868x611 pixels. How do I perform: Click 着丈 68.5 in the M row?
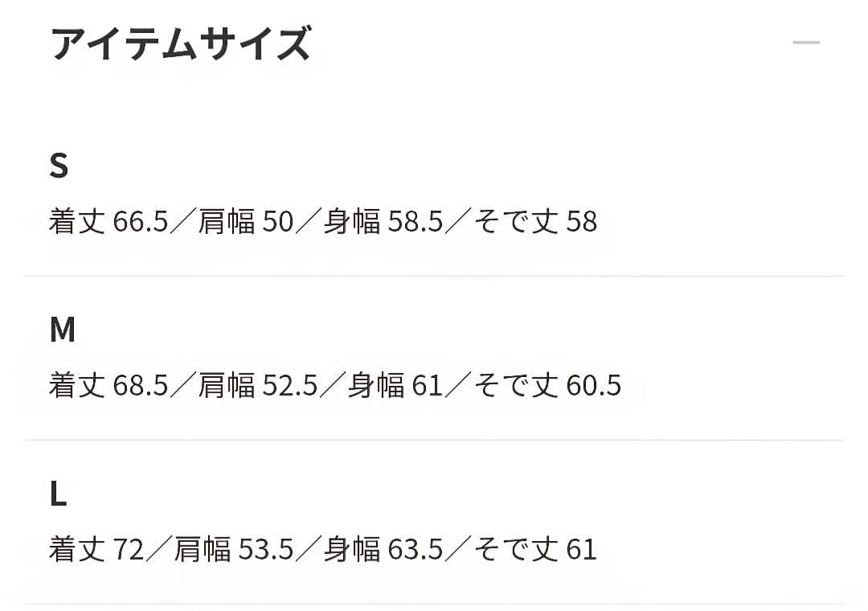pos(108,385)
